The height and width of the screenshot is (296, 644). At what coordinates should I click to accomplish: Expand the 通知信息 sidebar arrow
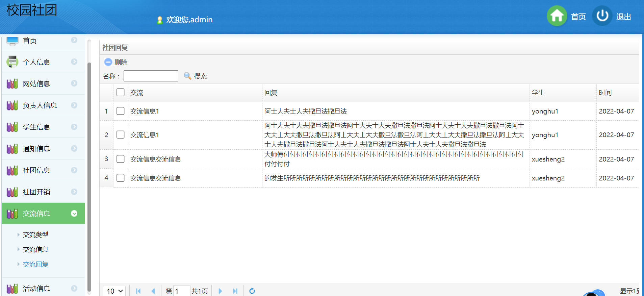[x=74, y=148]
